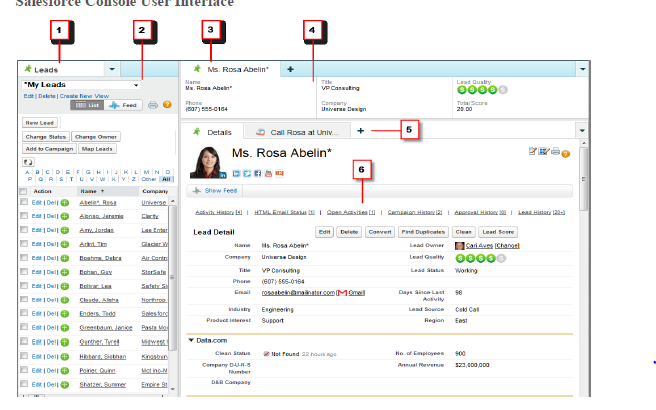Check the Boehme, Debra row checkbox
Screen dimensions: 656x410
(24, 258)
